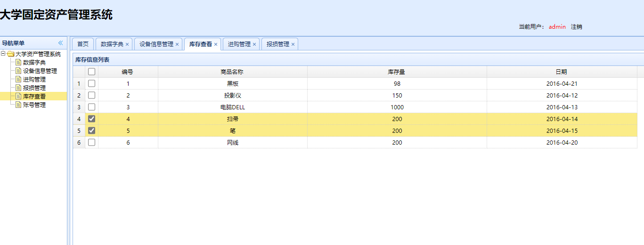
Task: Select 大学资产管理系统 root tree label
Action: [38, 54]
